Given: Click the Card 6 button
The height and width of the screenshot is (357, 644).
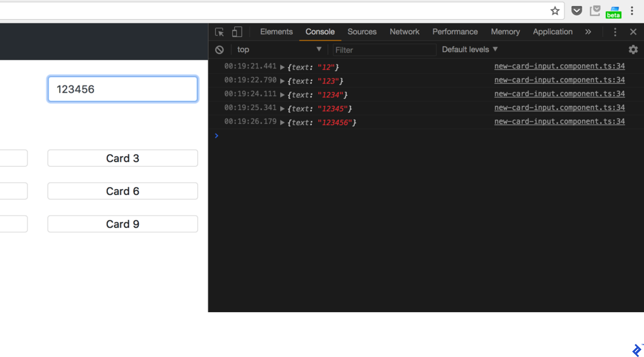Looking at the screenshot, I should point(122,191).
